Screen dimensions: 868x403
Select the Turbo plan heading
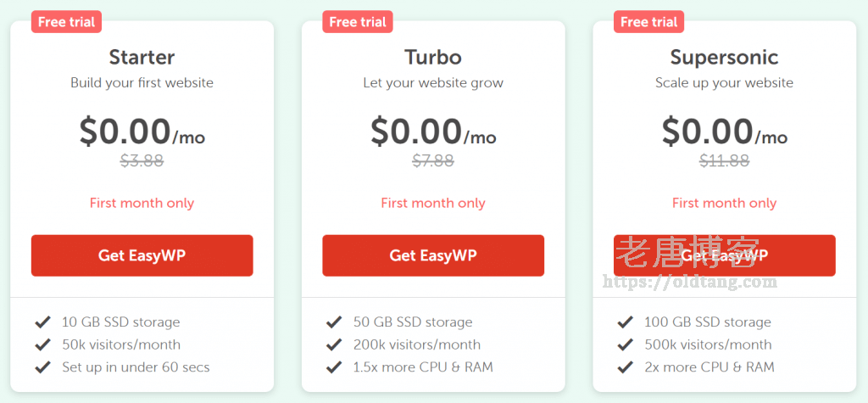[x=433, y=58]
